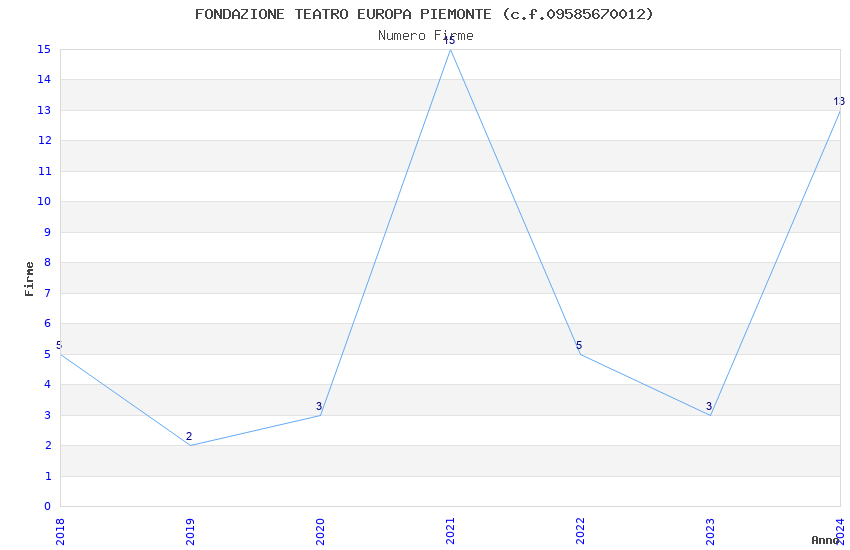Click y-axis tick value 14
850x550 pixels.
(x=44, y=80)
